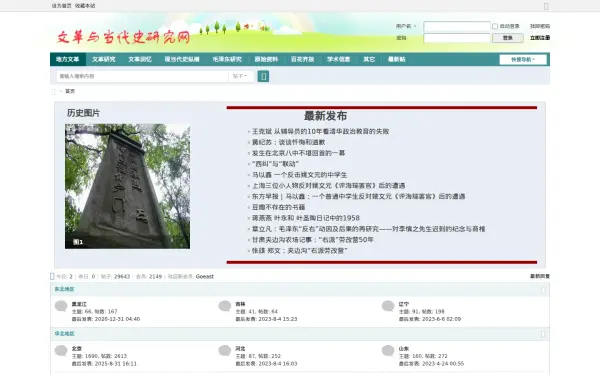Image resolution: width=600 pixels, height=375 pixels.
Task: Open the 帖子 search type dropdown
Action: tap(240, 76)
